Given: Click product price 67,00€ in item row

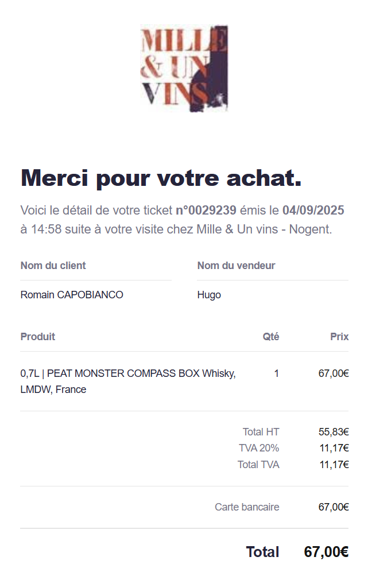Looking at the screenshot, I should click(334, 373).
